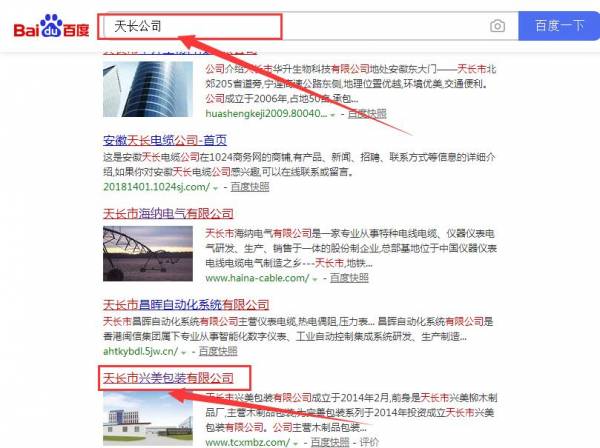Open 百度快照 for the haina-cable.com result

(x=349, y=278)
